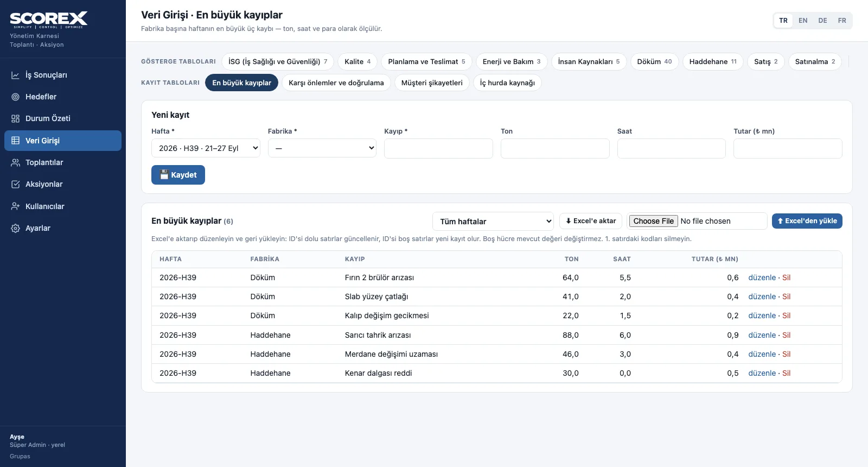The height and width of the screenshot is (467, 868).
Task: Open the Fabrika dropdown
Action: pos(322,148)
